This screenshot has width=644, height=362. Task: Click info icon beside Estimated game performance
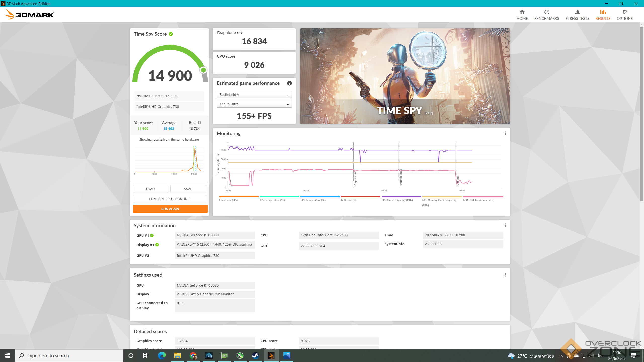[x=289, y=83]
